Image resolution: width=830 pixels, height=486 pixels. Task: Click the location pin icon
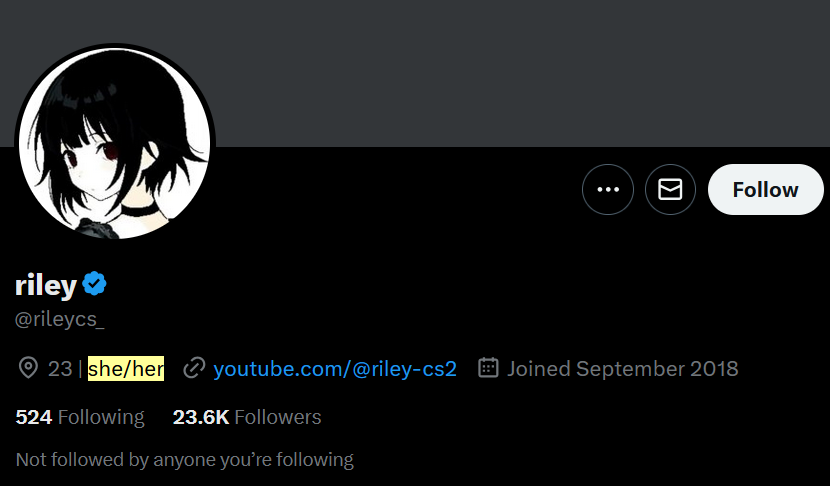[x=28, y=368]
